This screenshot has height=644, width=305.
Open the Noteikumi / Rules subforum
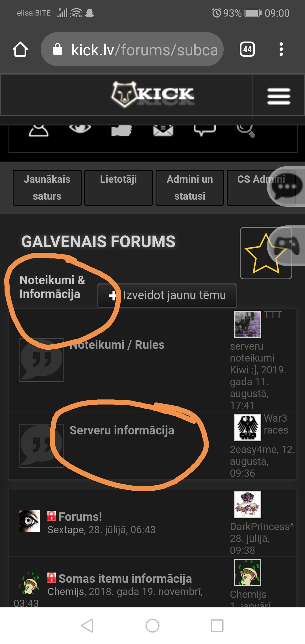tap(117, 345)
